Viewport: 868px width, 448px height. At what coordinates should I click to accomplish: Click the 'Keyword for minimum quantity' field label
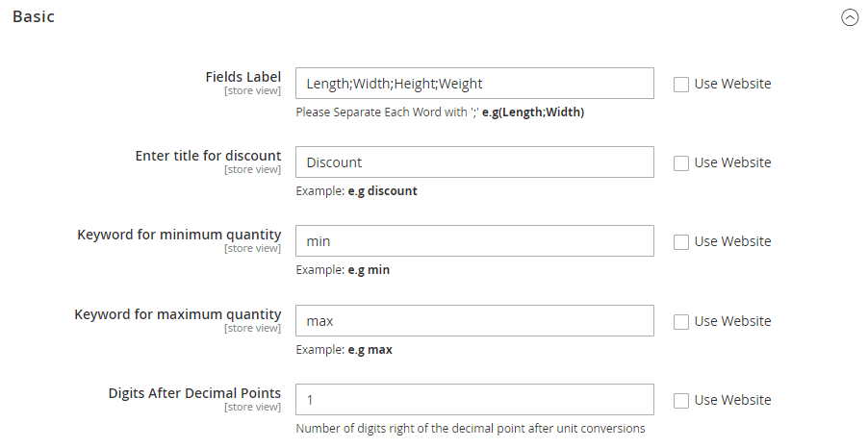click(179, 235)
